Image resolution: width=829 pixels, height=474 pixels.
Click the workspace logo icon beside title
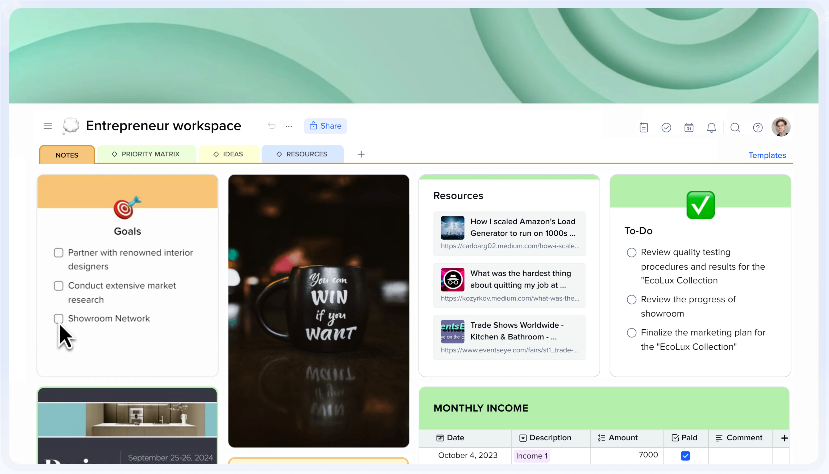(70, 126)
